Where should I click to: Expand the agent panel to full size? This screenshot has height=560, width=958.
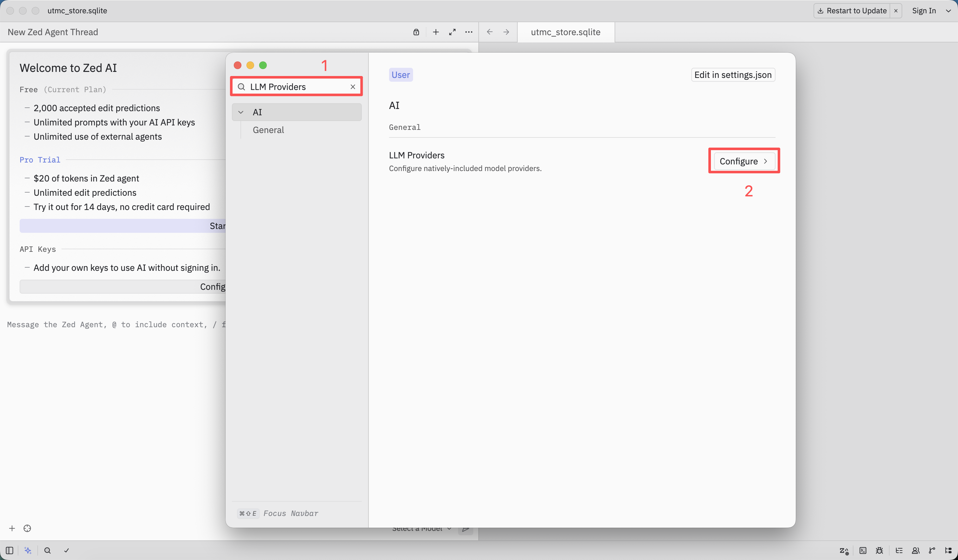(x=452, y=32)
